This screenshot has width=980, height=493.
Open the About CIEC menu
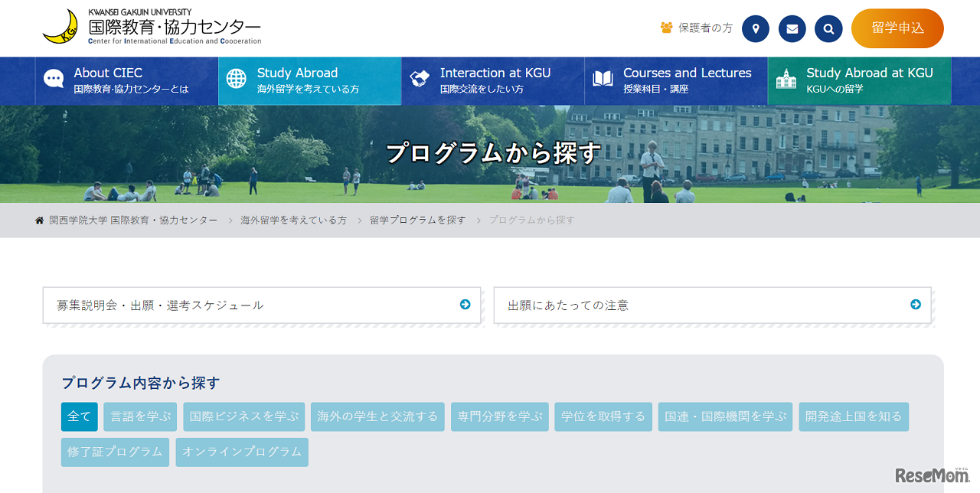tap(126, 80)
